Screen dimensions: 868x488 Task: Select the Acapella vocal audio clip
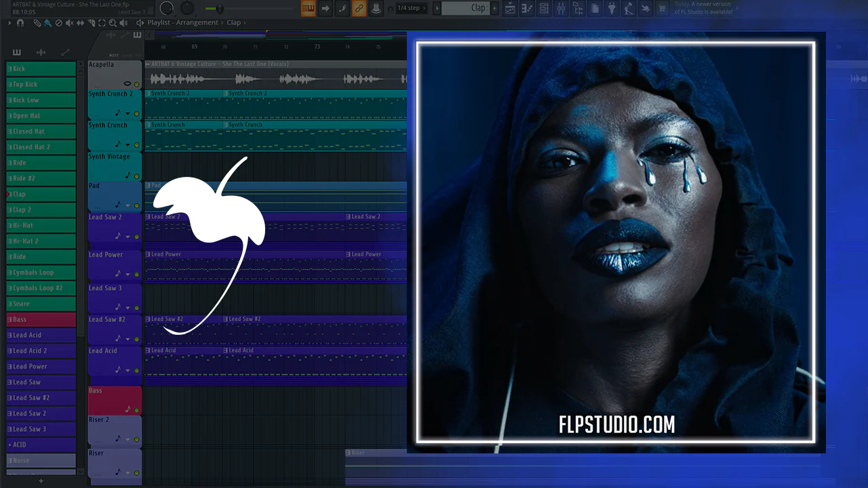pos(275,75)
